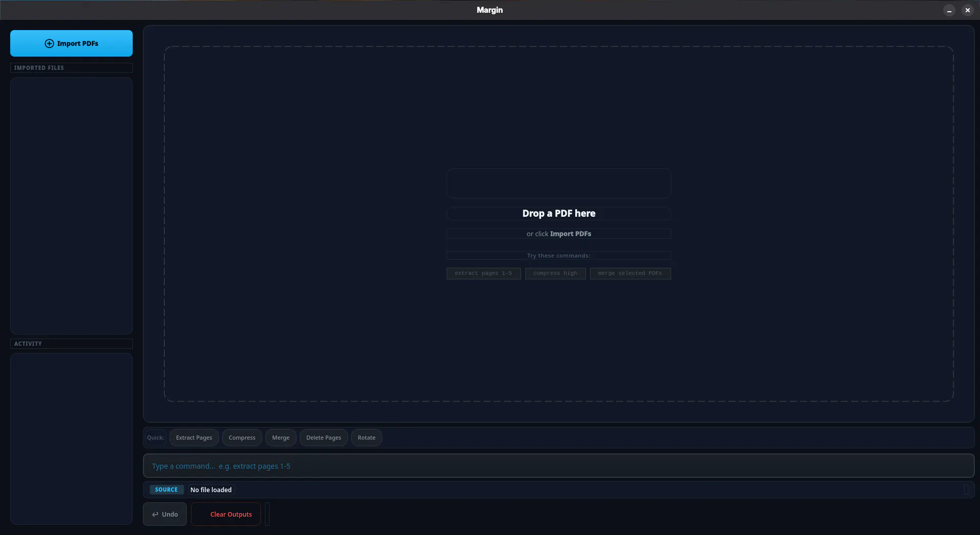The image size is (980, 535).
Task: Click the undo arrow icon
Action: [x=155, y=515]
